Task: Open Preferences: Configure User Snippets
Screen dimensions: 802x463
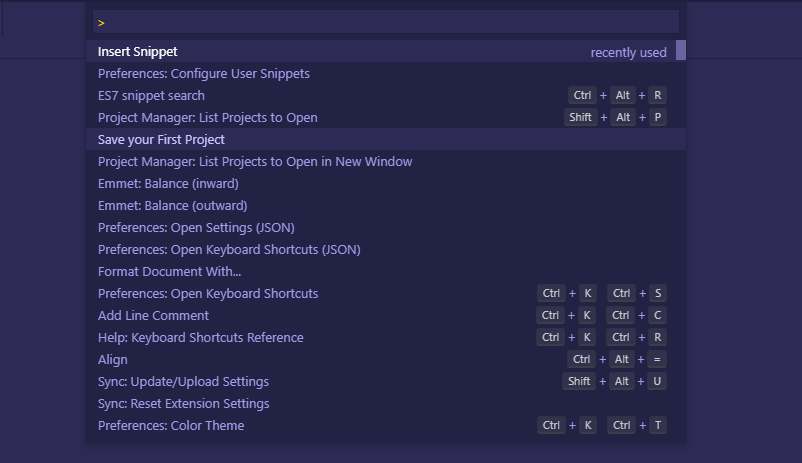Action: point(204,74)
